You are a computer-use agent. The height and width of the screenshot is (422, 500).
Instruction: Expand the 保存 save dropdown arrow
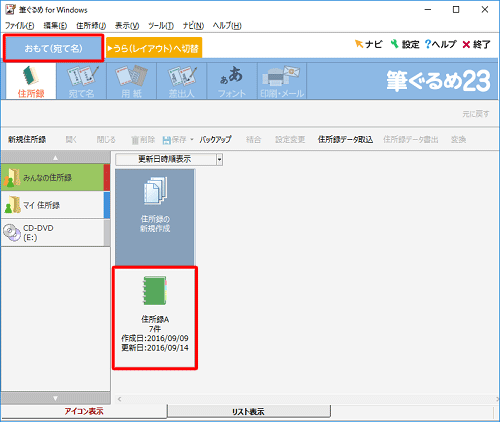(192, 139)
